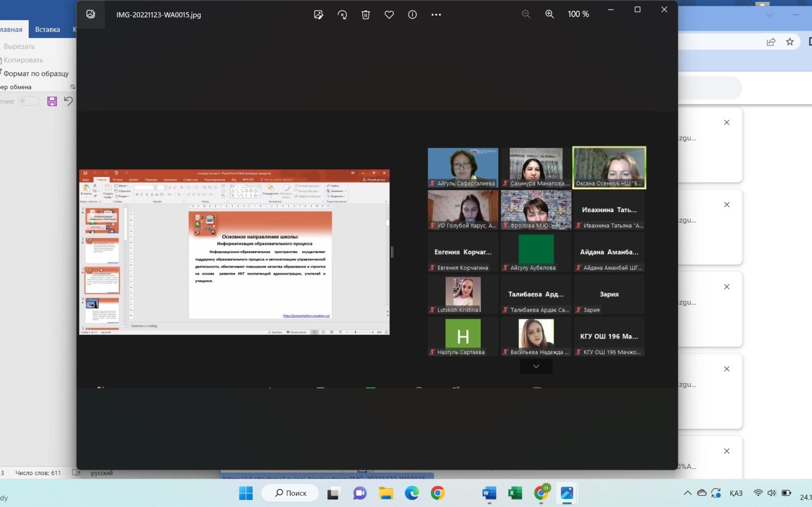Zoom in on the photo
812x507 pixels.
(549, 14)
